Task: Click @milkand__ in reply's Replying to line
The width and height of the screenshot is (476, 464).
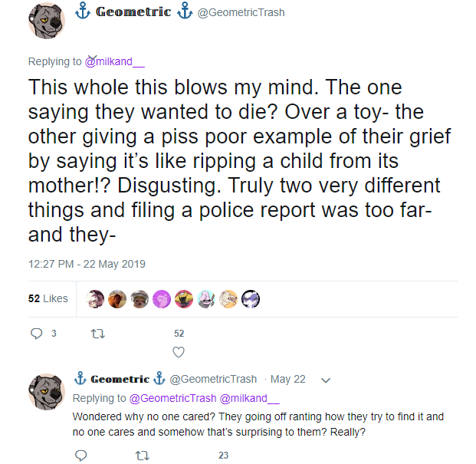Action: pyautogui.click(x=250, y=398)
